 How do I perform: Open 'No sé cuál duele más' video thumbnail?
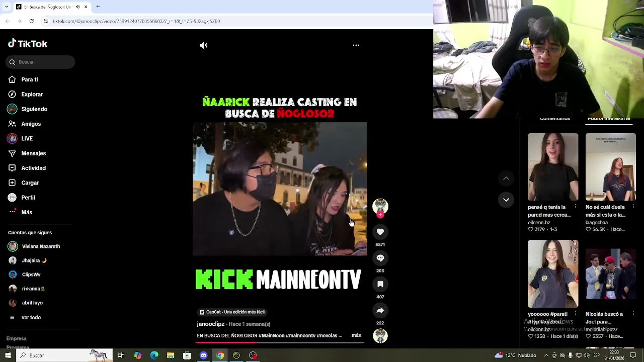(610, 166)
